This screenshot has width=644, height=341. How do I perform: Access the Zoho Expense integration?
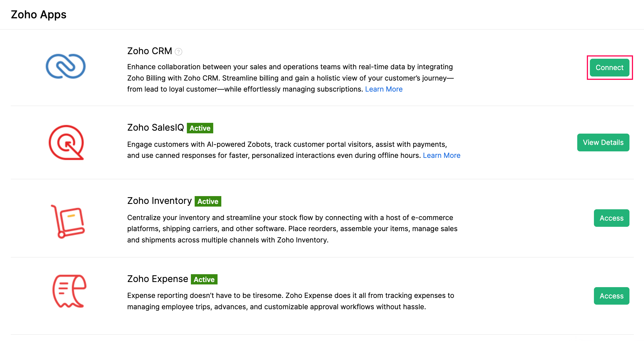tap(611, 296)
